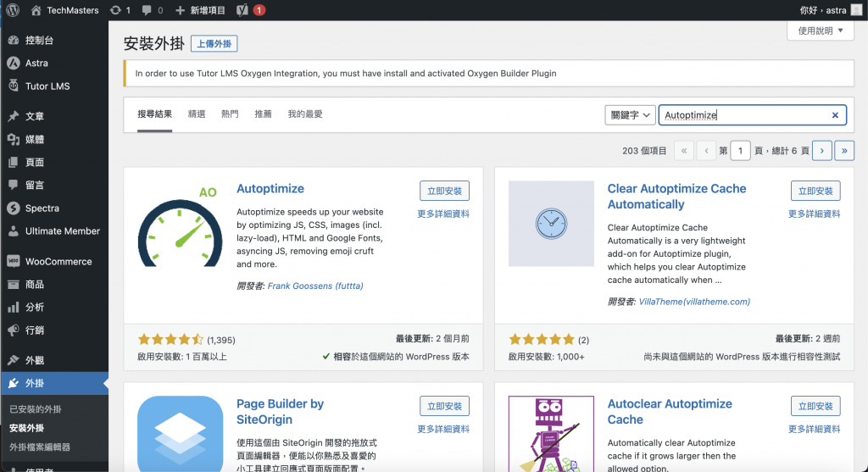The height and width of the screenshot is (472, 868).
Task: Open Page Builder by SiteOrigin title link
Action: [x=280, y=412]
